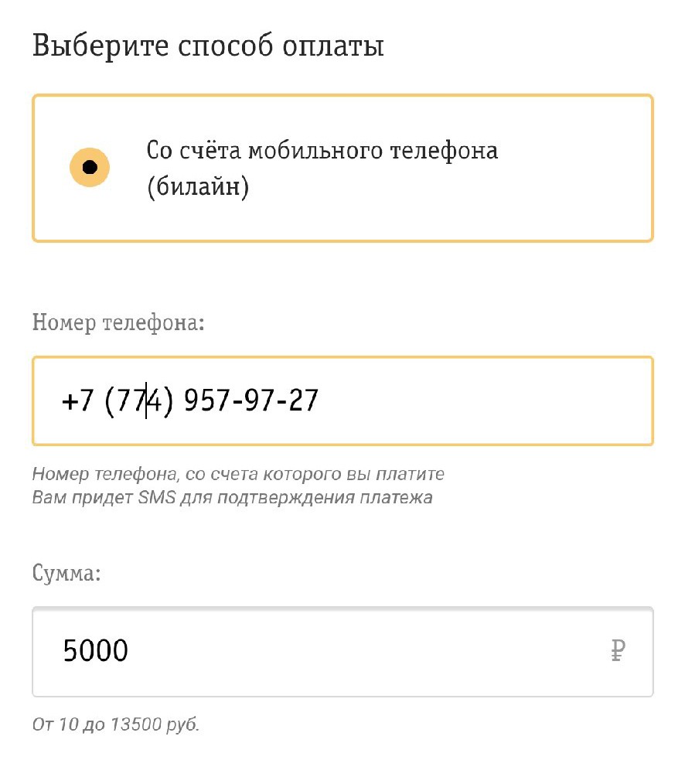Click the empty middle of the amount field
Screen dimensions: 685x784
click(363, 652)
